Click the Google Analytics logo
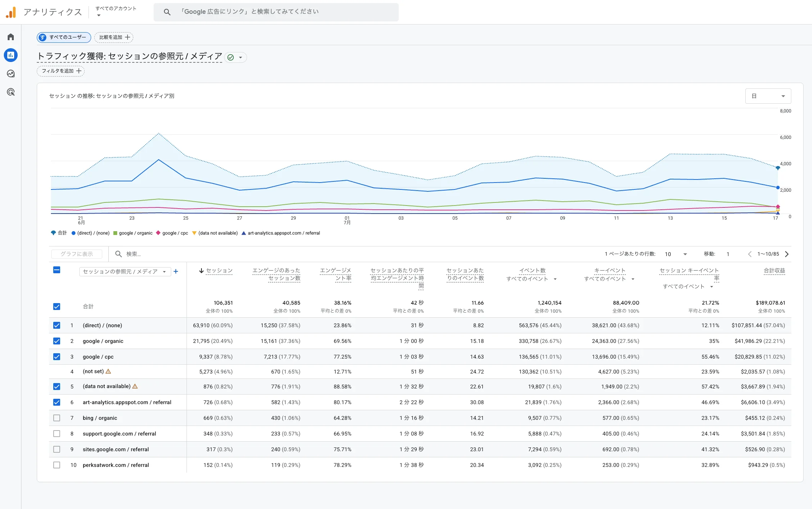The image size is (812, 509). [11, 12]
